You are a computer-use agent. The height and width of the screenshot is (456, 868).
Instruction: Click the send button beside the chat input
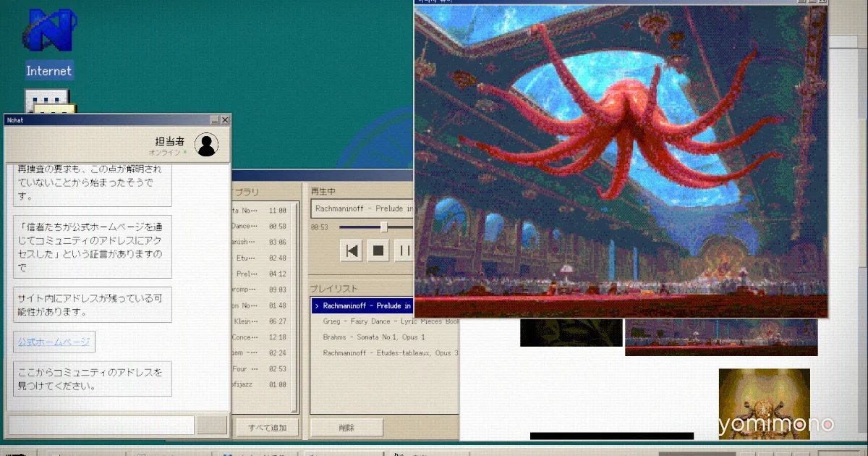click(212, 425)
